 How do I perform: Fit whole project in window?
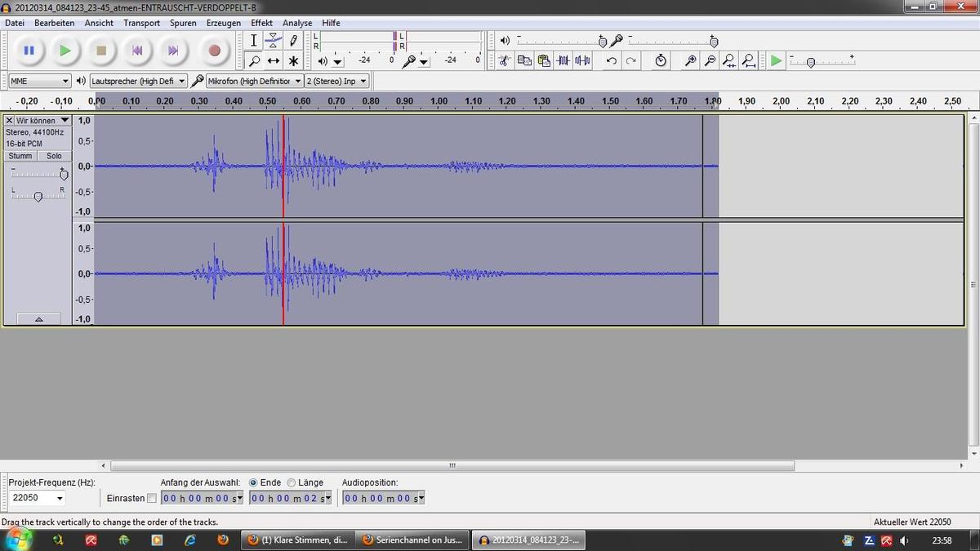click(x=749, y=60)
